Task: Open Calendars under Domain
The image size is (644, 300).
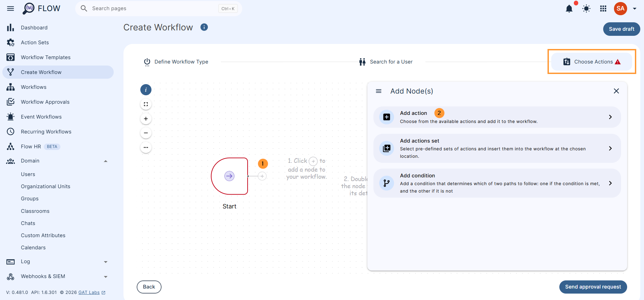Action: [33, 248]
